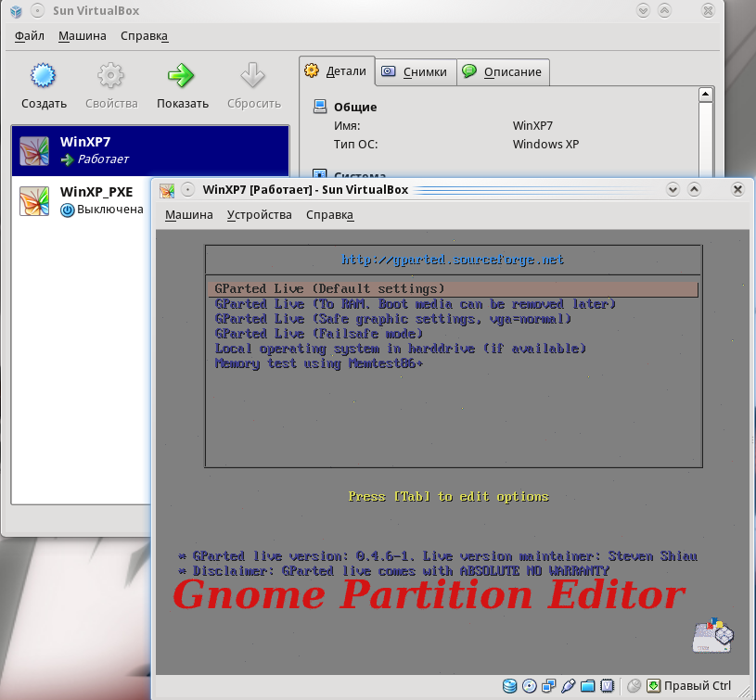Open the Машина menu in manager window
The image size is (756, 700).
tap(83, 36)
